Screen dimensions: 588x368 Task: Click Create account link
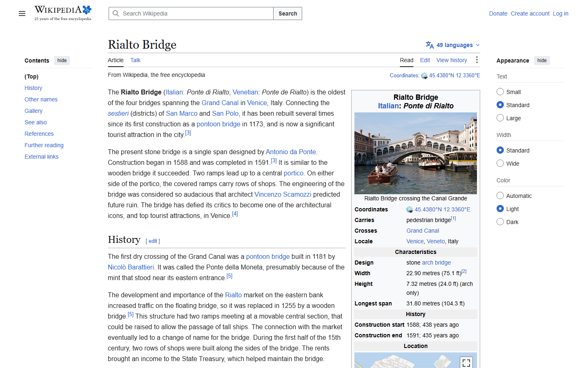coord(530,13)
